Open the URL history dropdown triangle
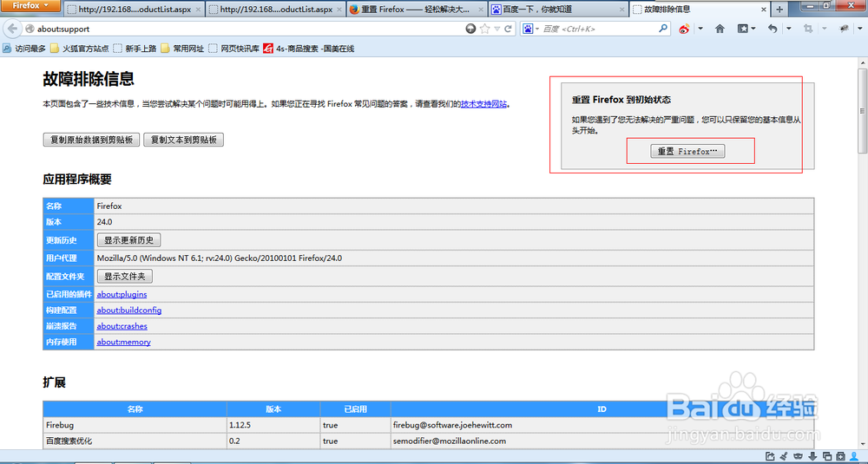 click(497, 29)
